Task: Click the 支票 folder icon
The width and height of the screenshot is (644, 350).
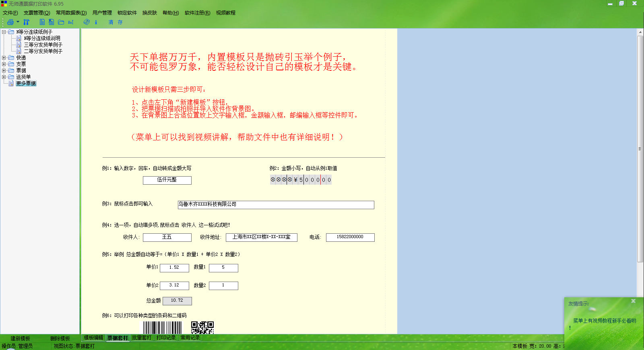Action: (x=11, y=64)
